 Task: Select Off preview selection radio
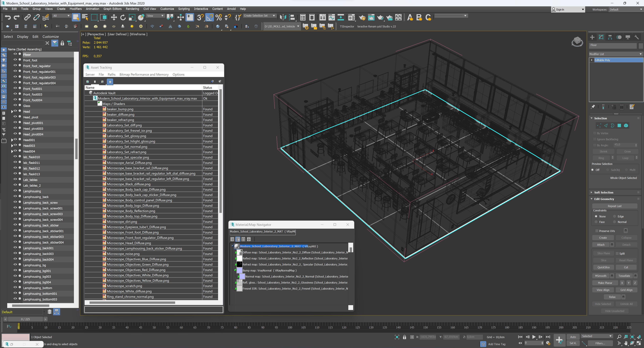coord(592,170)
